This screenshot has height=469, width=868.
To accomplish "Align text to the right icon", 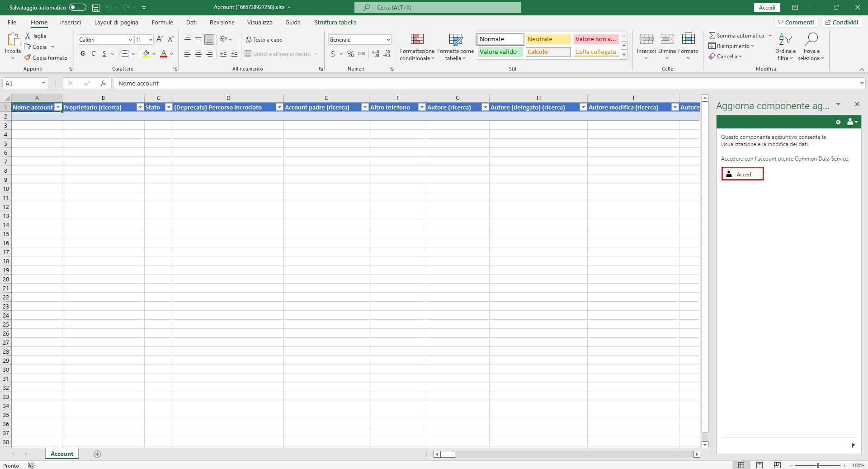I will coord(209,54).
